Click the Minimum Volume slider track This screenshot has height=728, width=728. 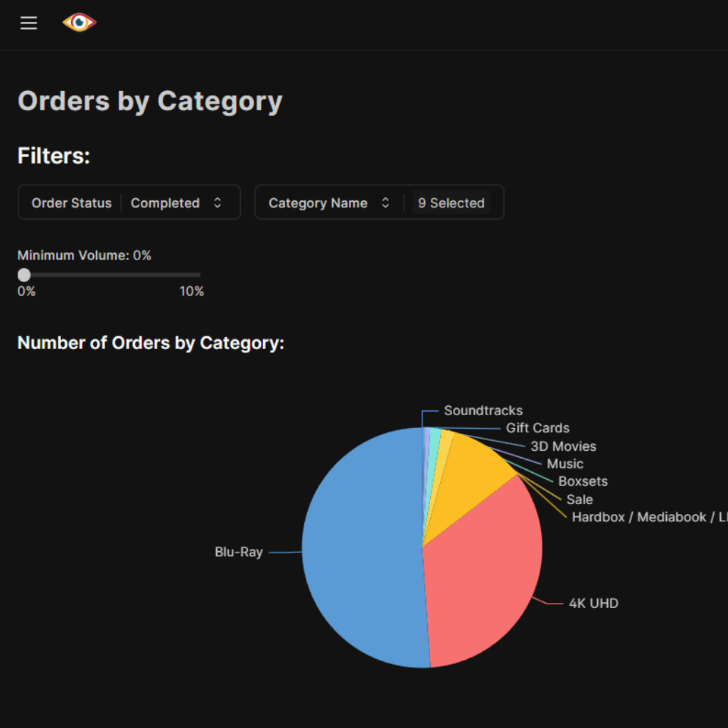(x=114, y=275)
